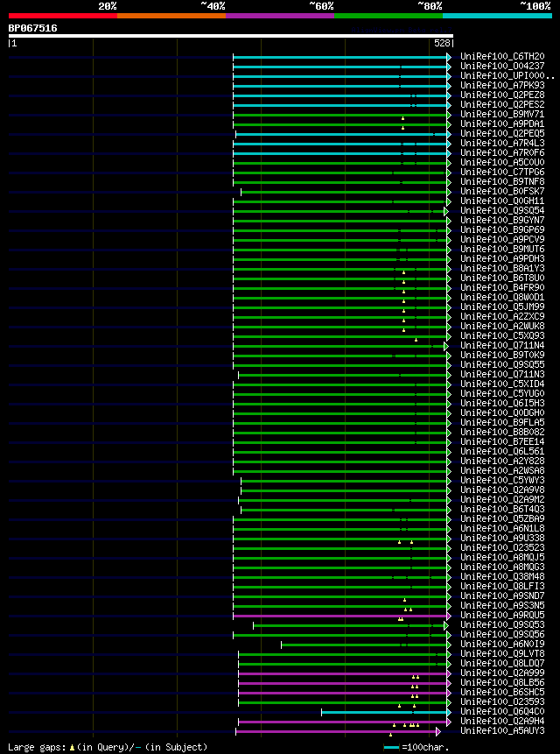Select hit label UniRef100_O23523

click(502, 547)
